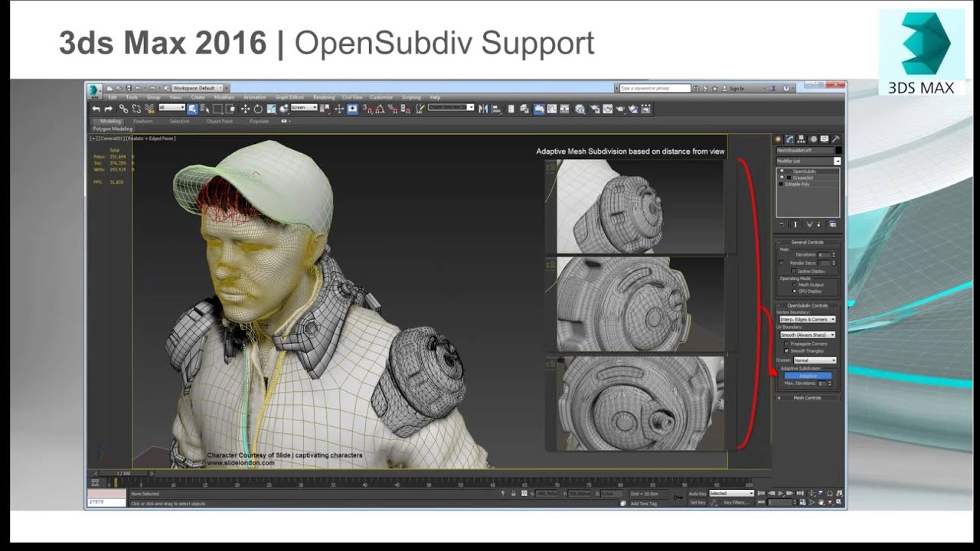The height and width of the screenshot is (551, 980).
Task: Open the Edit menu
Action: click(x=112, y=97)
